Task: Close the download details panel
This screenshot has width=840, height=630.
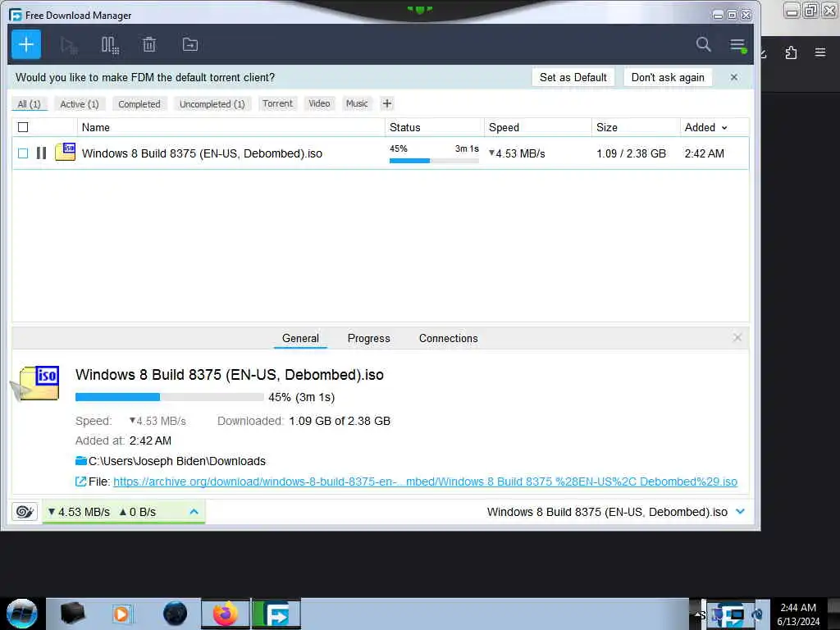Action: click(737, 337)
